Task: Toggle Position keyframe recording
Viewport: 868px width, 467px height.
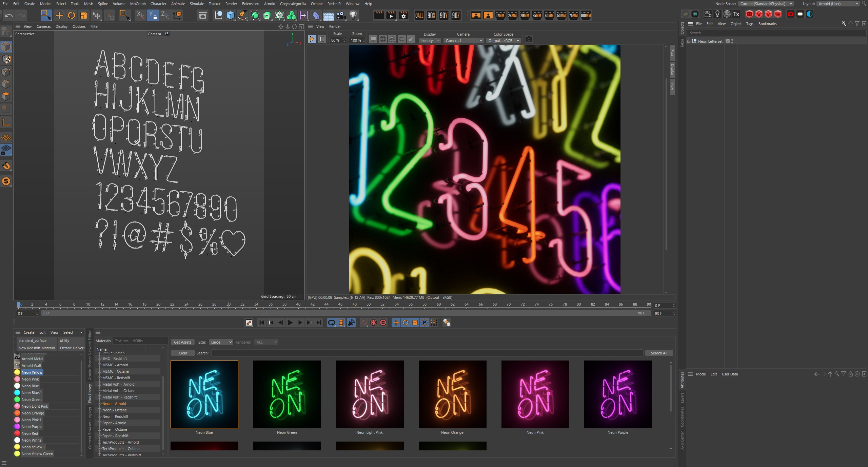Action: point(396,323)
